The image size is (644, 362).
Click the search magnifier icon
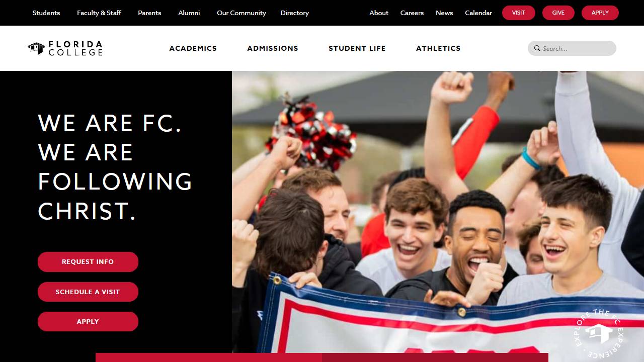537,48
